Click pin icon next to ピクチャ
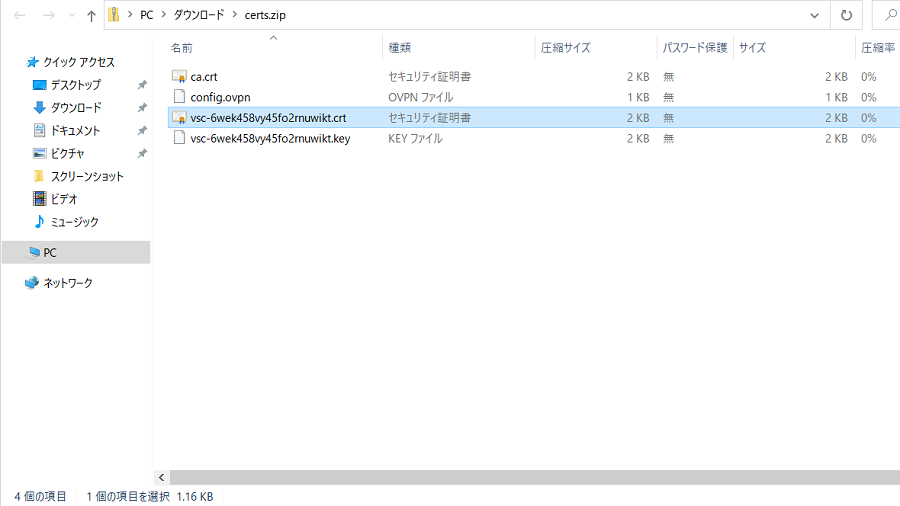The image size is (900, 506). (142, 154)
